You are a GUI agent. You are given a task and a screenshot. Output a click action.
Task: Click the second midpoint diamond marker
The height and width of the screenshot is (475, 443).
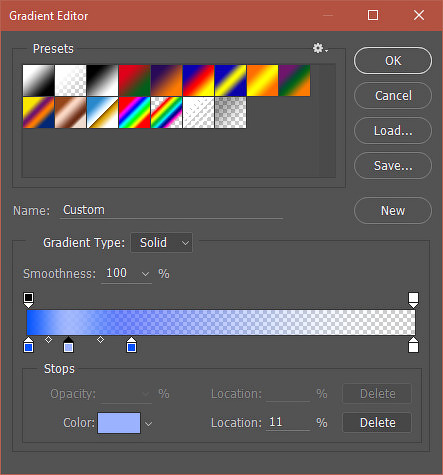(x=100, y=340)
